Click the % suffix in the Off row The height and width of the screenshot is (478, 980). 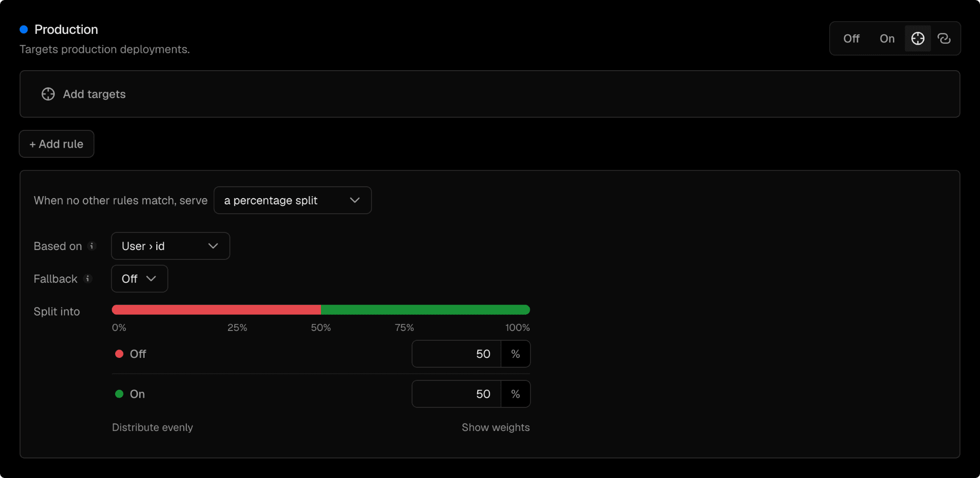[515, 354]
